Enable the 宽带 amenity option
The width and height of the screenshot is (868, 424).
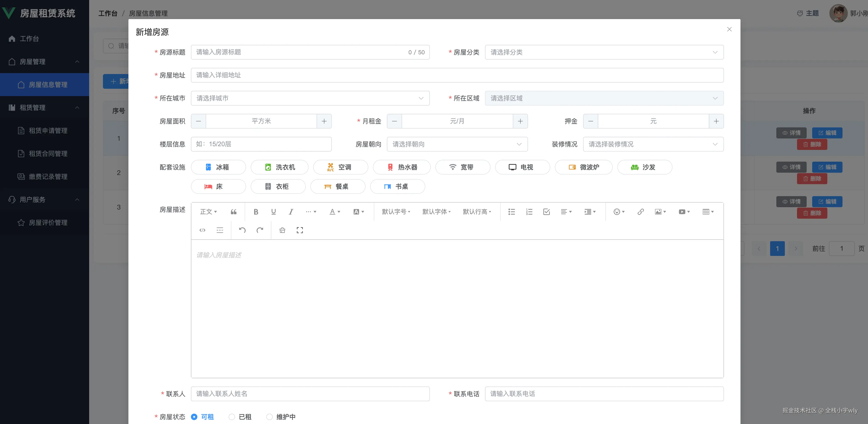[463, 167]
